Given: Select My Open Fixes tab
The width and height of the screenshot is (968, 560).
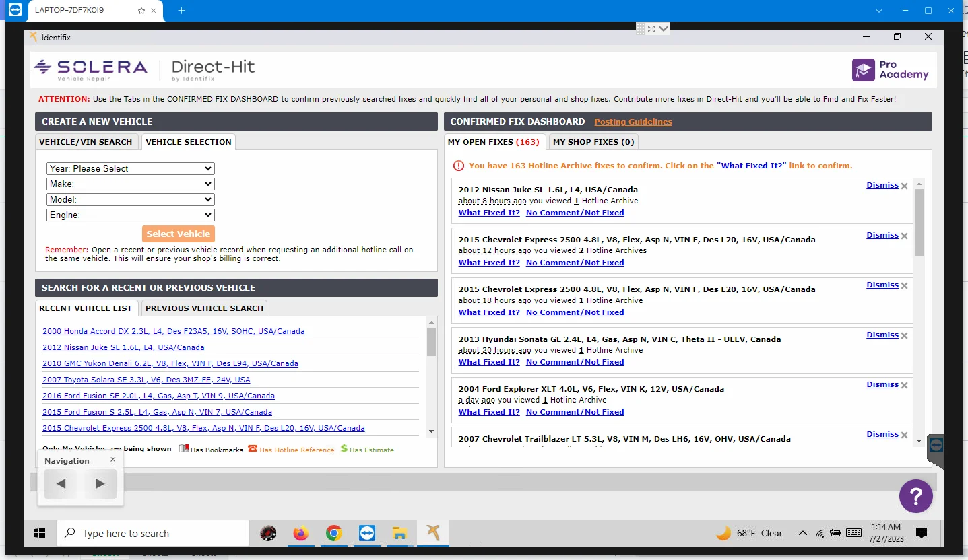Looking at the screenshot, I should 494,142.
